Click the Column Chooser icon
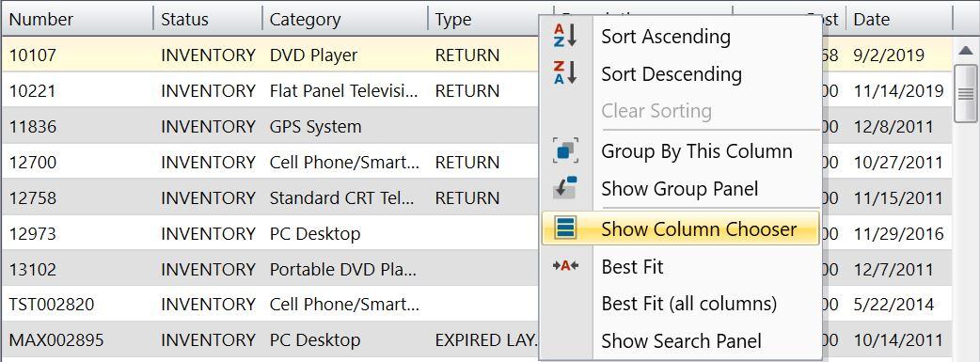The image size is (980, 362). tap(565, 228)
